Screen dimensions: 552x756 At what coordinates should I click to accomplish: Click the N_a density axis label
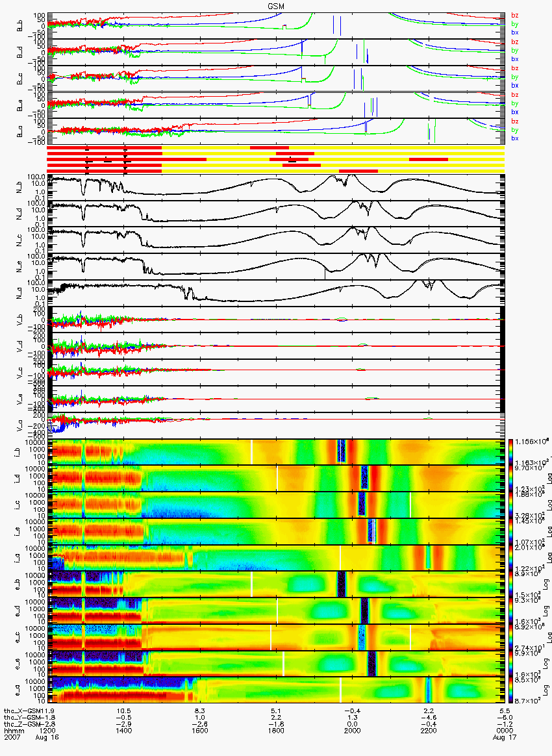click(20, 293)
